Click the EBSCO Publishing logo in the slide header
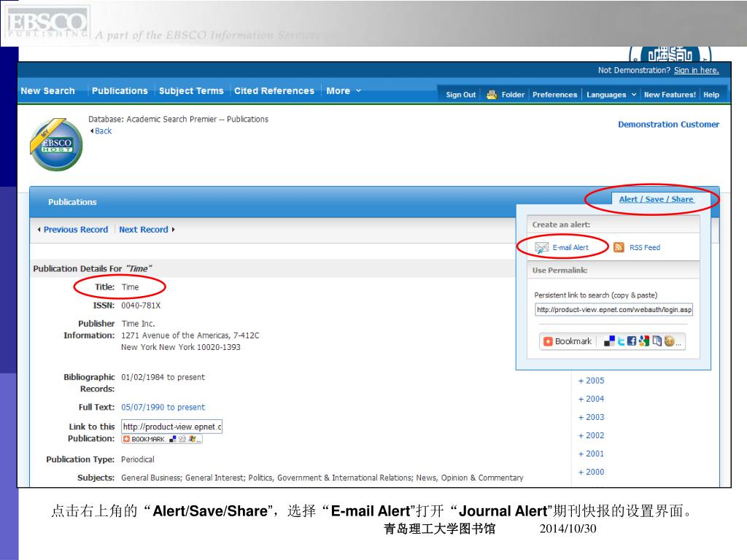This screenshot has height=560, width=747. (x=47, y=23)
